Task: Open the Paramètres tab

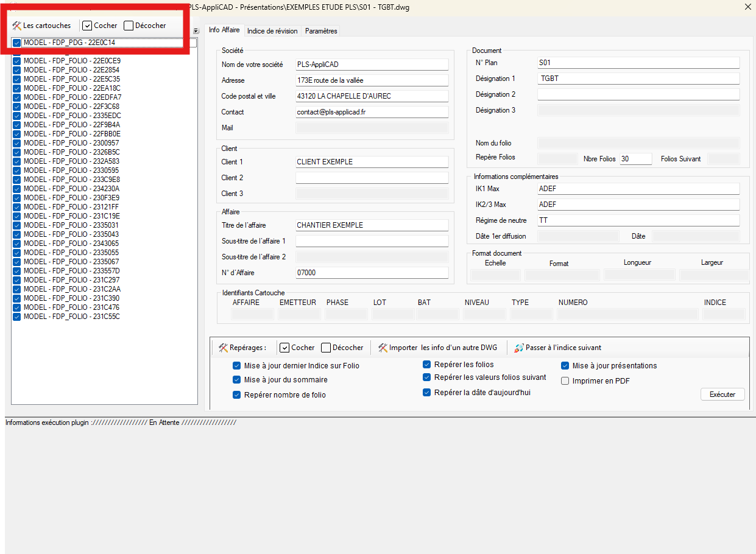Action: [321, 31]
